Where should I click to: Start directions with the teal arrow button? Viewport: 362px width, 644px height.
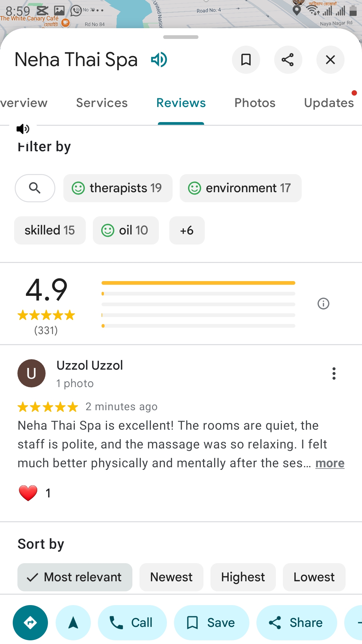click(x=30, y=623)
